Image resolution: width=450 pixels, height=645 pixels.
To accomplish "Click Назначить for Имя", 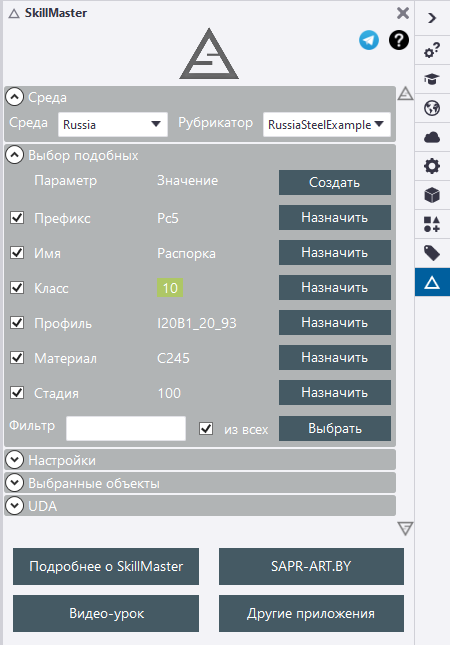I will pos(335,252).
